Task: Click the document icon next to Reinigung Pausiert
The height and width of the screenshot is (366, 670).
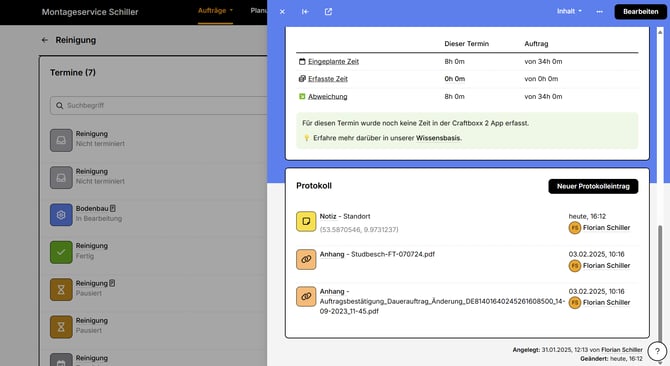Action: pyautogui.click(x=112, y=283)
